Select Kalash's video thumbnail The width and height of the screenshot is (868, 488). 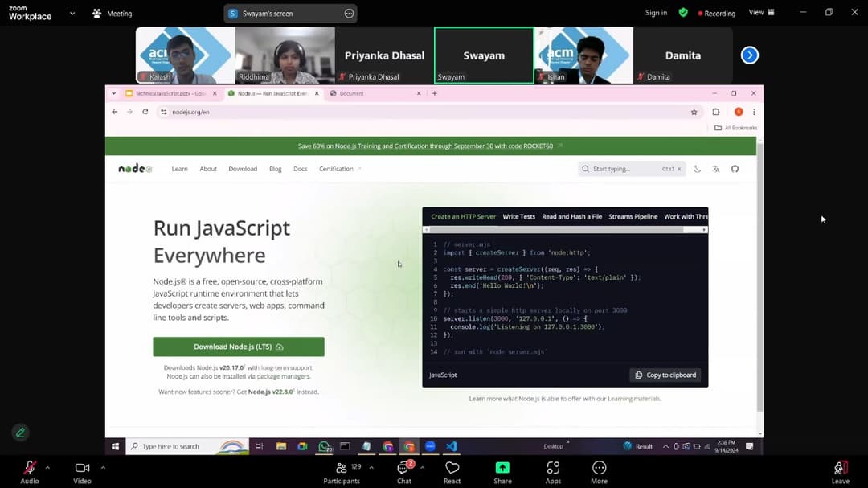(x=186, y=55)
